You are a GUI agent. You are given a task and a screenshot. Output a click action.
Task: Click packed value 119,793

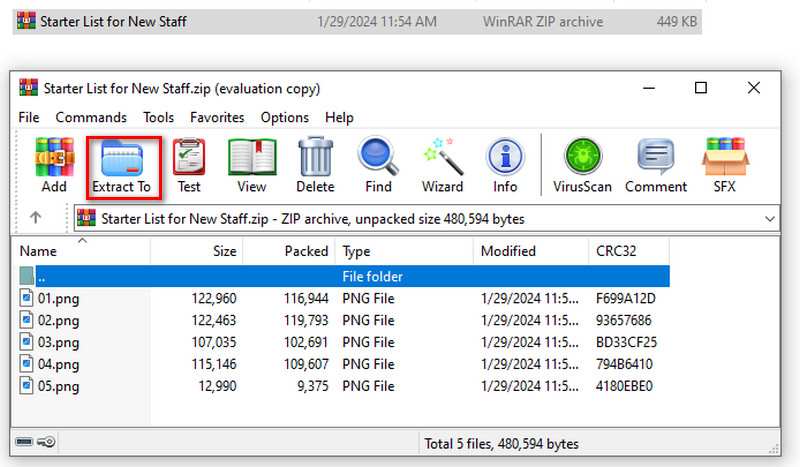coord(306,320)
